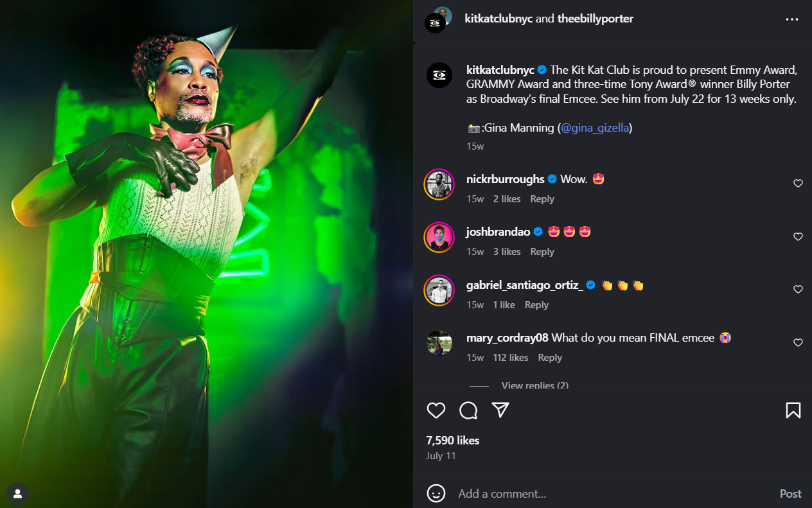Viewport: 812px width, 508px height.
Task: Click the Add a comment field
Action: tap(610, 493)
